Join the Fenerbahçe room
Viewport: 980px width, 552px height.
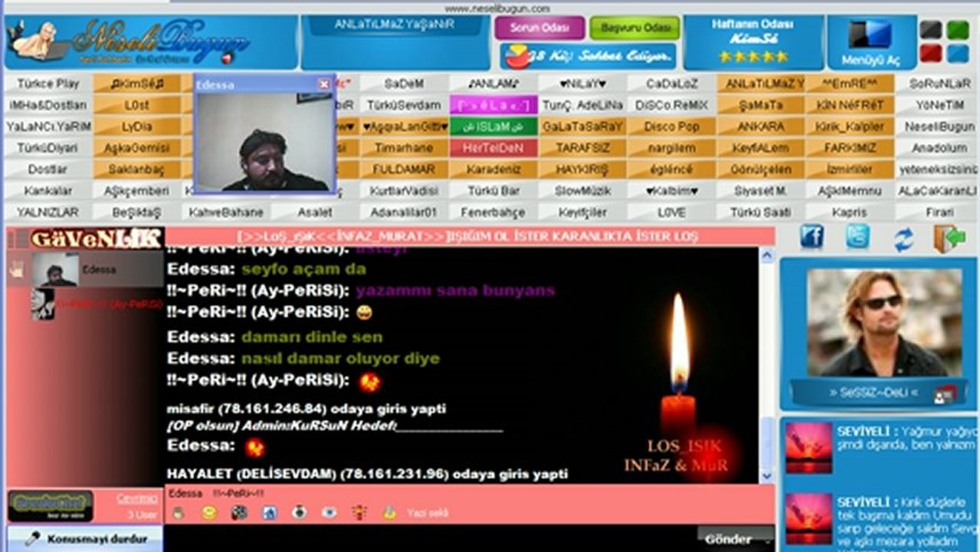[x=493, y=212]
